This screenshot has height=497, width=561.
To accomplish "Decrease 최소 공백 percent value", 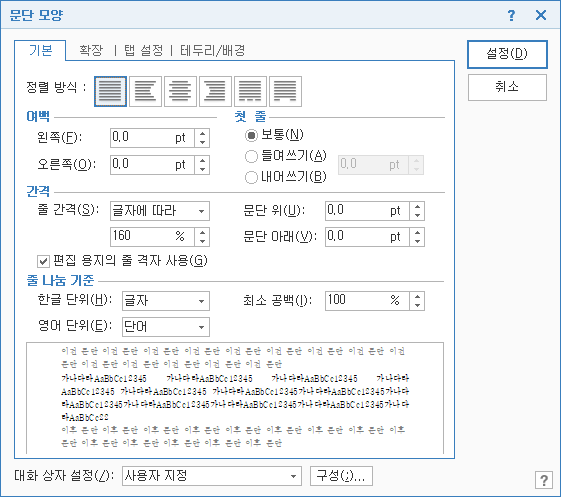I will pos(417,305).
